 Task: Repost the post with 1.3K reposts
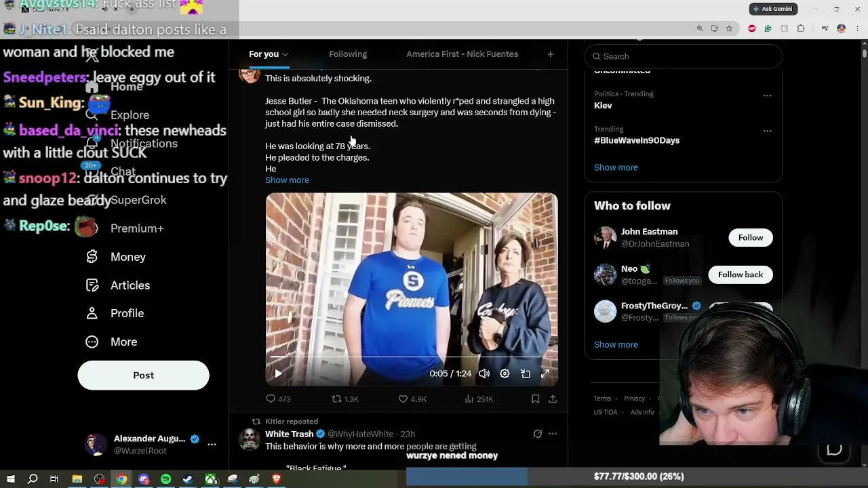tap(344, 399)
